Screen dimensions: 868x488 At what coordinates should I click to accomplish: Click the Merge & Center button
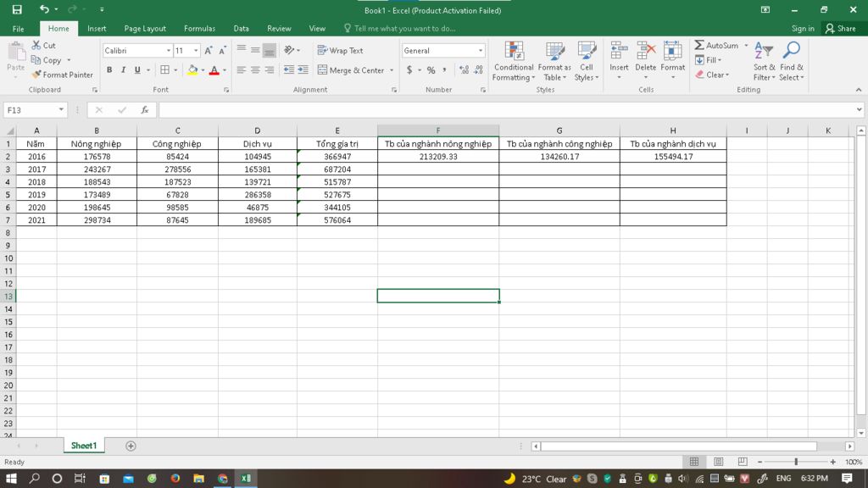pyautogui.click(x=351, y=70)
